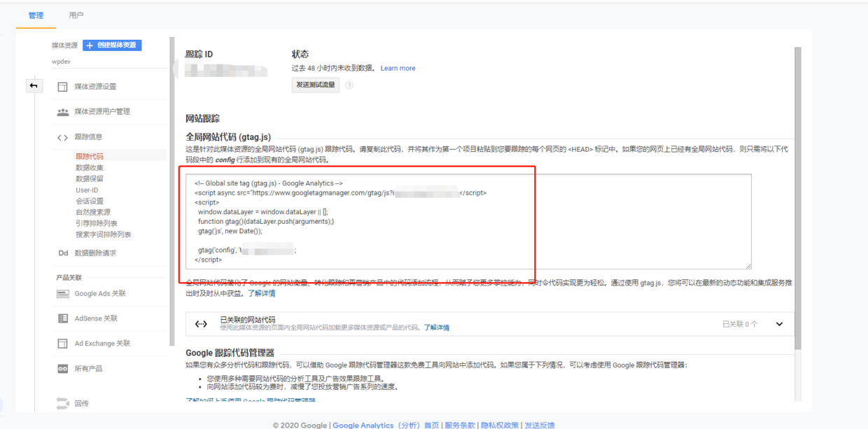Click the 已关联 0 个 text

point(740,324)
